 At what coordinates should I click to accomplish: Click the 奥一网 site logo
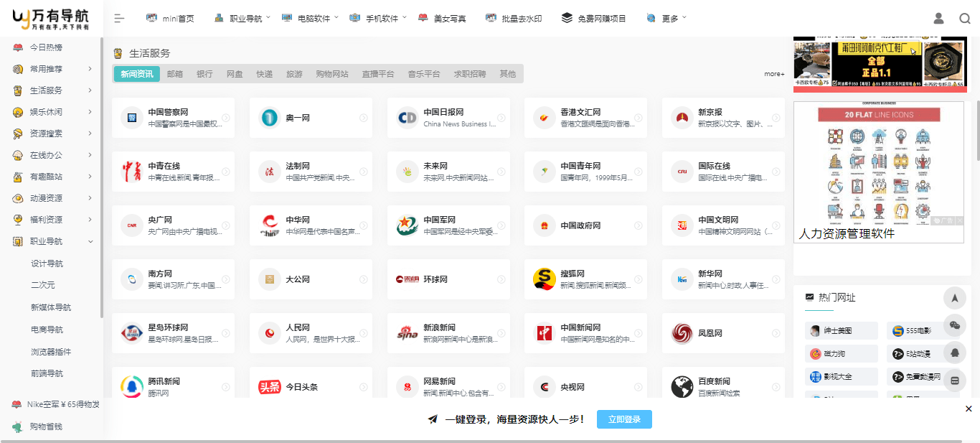[x=269, y=118]
